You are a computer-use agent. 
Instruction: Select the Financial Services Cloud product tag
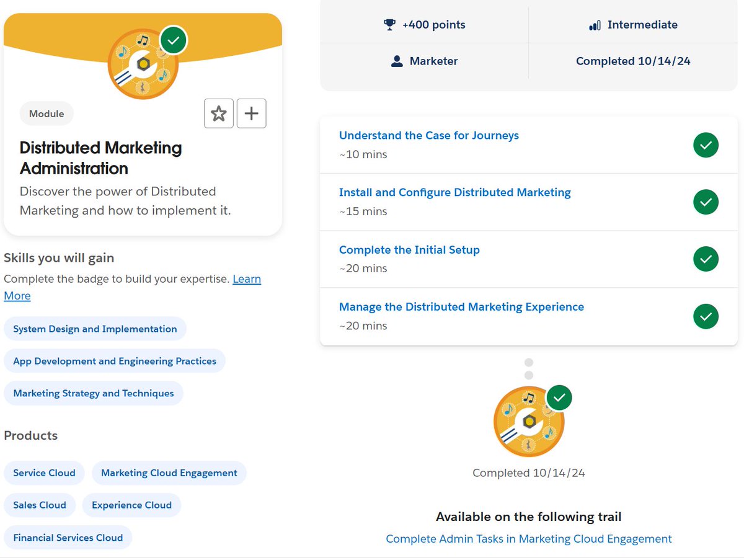[68, 538]
